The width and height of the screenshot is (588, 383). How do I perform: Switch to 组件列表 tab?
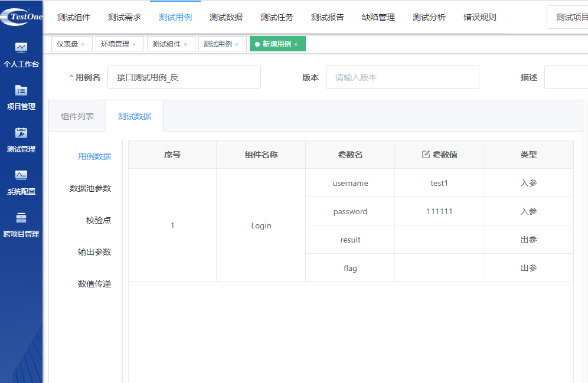tap(77, 116)
